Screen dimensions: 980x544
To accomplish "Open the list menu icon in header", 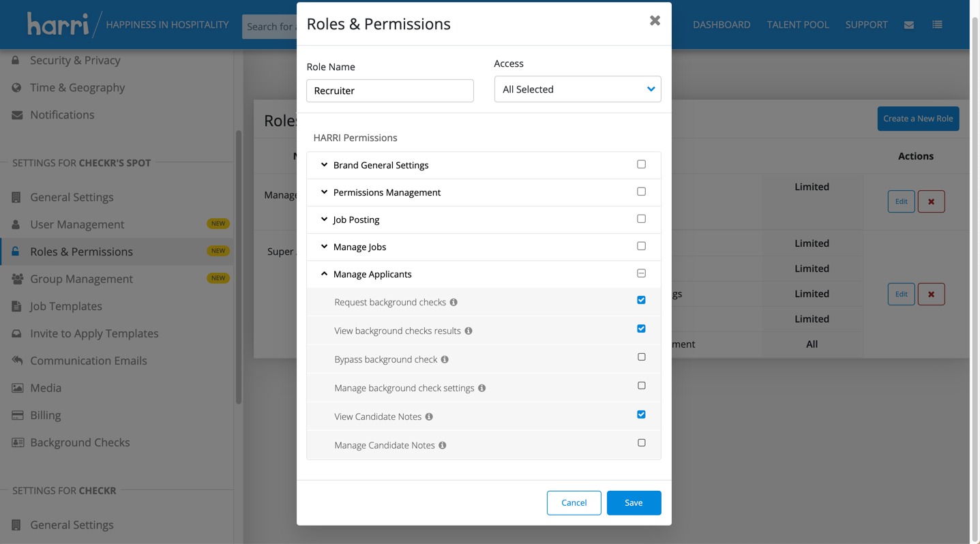I will [x=938, y=25].
